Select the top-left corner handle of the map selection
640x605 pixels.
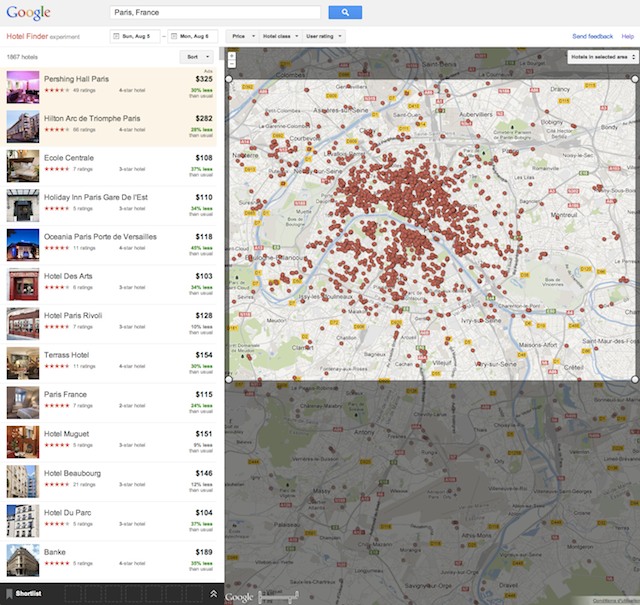pyautogui.click(x=229, y=79)
